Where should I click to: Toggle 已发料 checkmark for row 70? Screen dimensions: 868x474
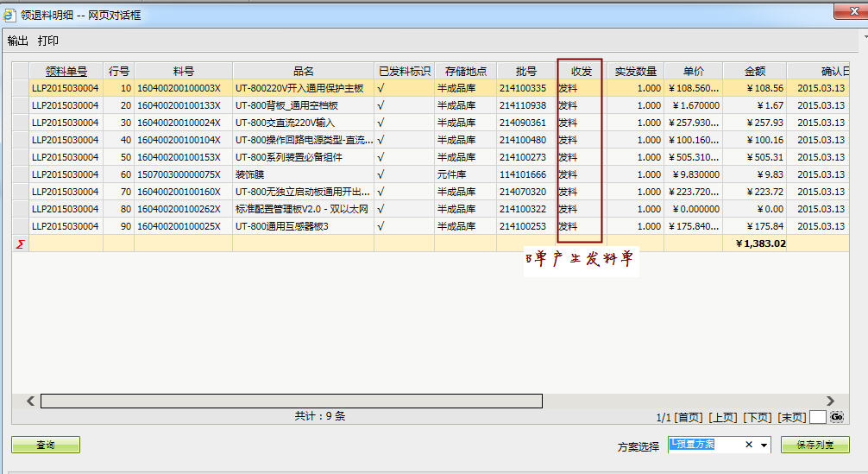381,192
